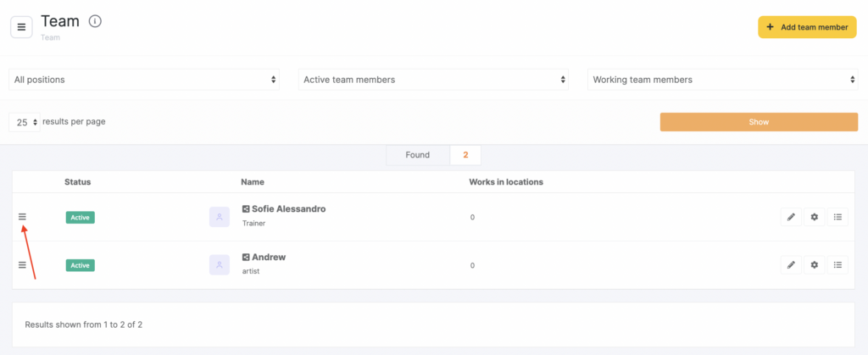Change the 25 results per page selector
Image resolution: width=868 pixels, height=355 pixels.
[x=25, y=122]
